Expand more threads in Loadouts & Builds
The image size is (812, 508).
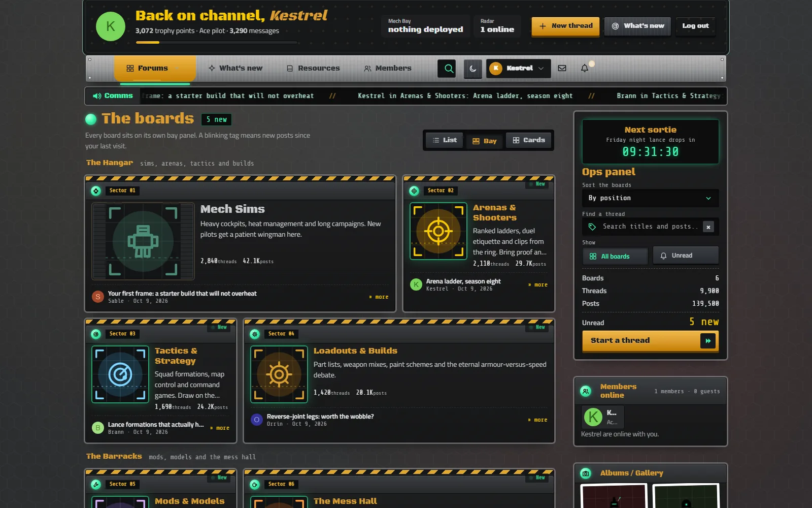click(538, 420)
